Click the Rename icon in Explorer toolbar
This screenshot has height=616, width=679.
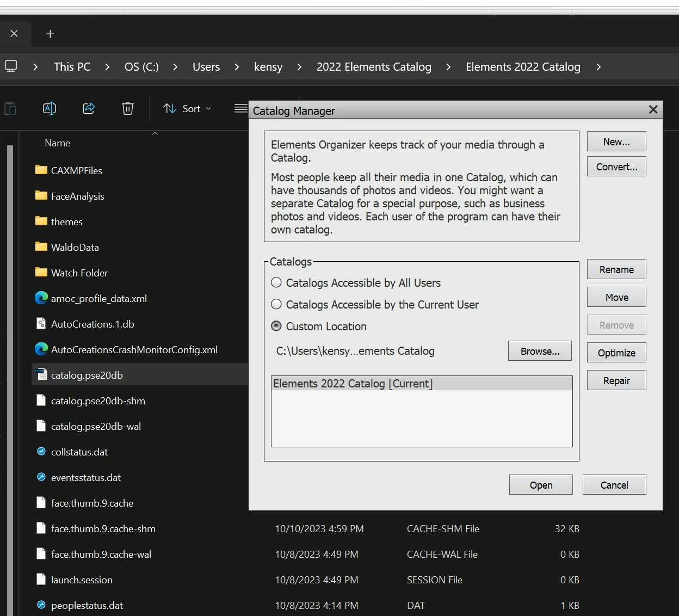tap(50, 108)
